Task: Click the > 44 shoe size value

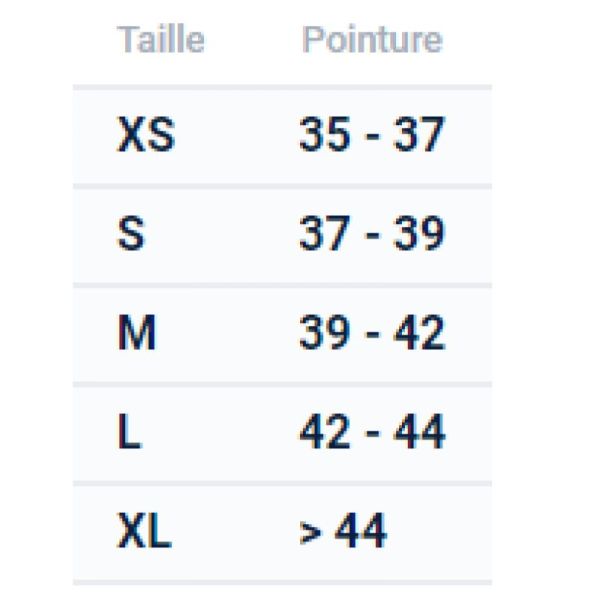Action: pyautogui.click(x=343, y=530)
